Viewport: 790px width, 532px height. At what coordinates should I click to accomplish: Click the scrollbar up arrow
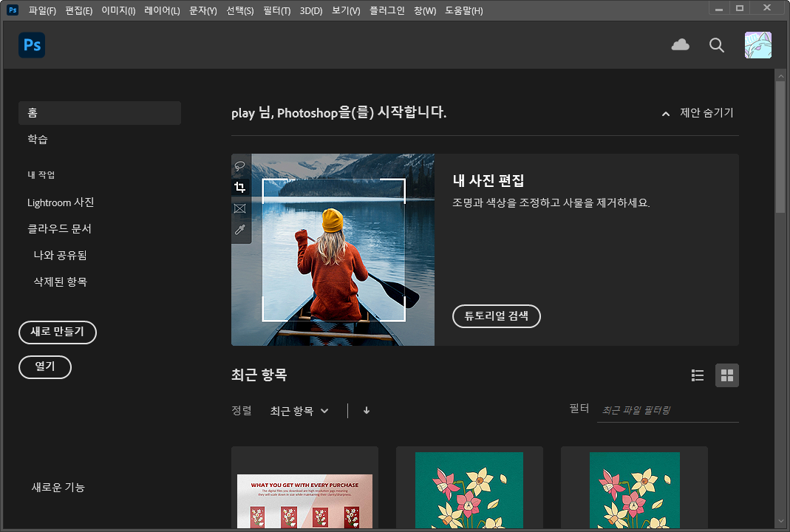coord(780,77)
